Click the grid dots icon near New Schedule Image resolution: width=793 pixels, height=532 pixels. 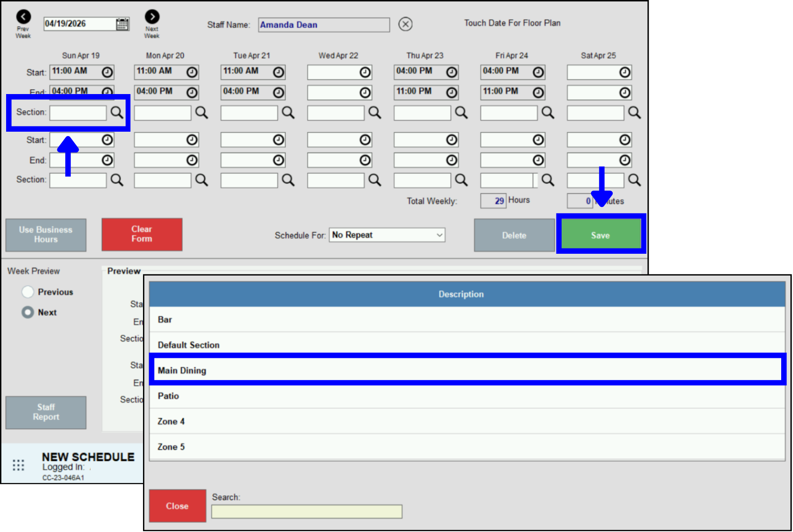point(18,465)
